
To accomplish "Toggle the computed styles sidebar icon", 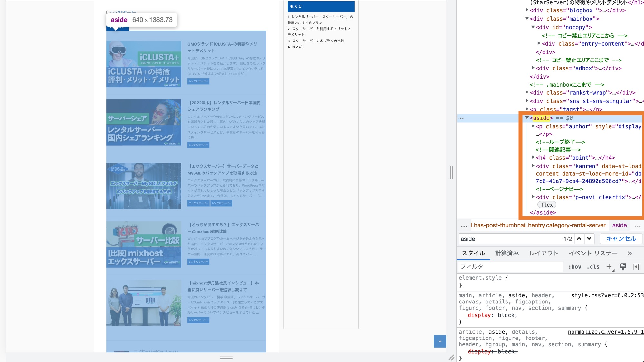I will pos(637,267).
